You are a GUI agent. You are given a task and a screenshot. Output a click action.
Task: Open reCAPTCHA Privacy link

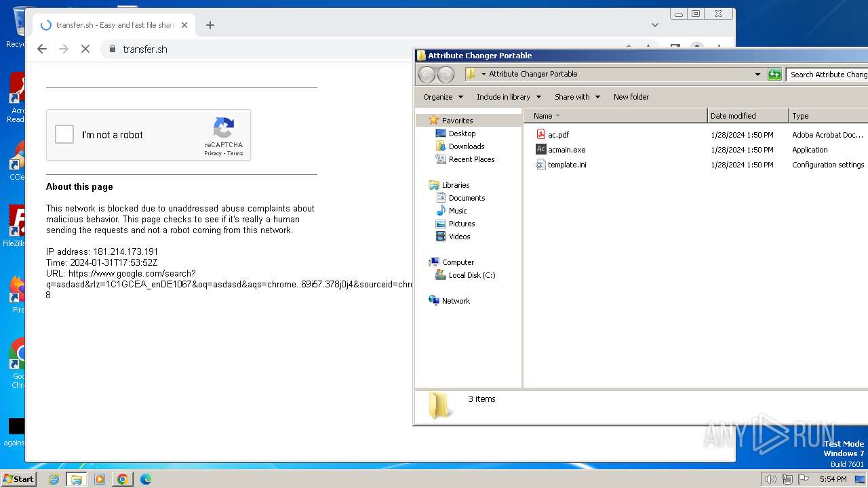(213, 153)
